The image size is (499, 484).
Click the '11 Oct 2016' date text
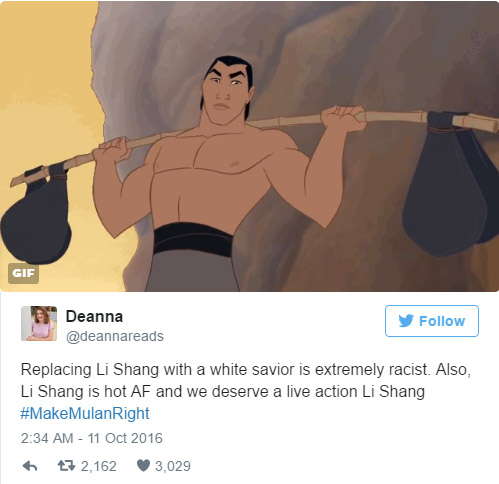click(x=125, y=438)
